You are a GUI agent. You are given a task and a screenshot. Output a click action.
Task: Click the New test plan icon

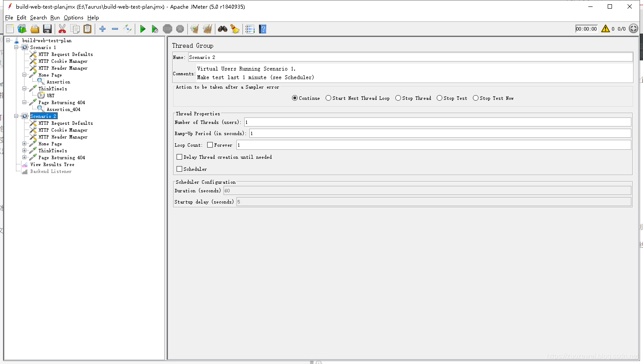pyautogui.click(x=10, y=29)
